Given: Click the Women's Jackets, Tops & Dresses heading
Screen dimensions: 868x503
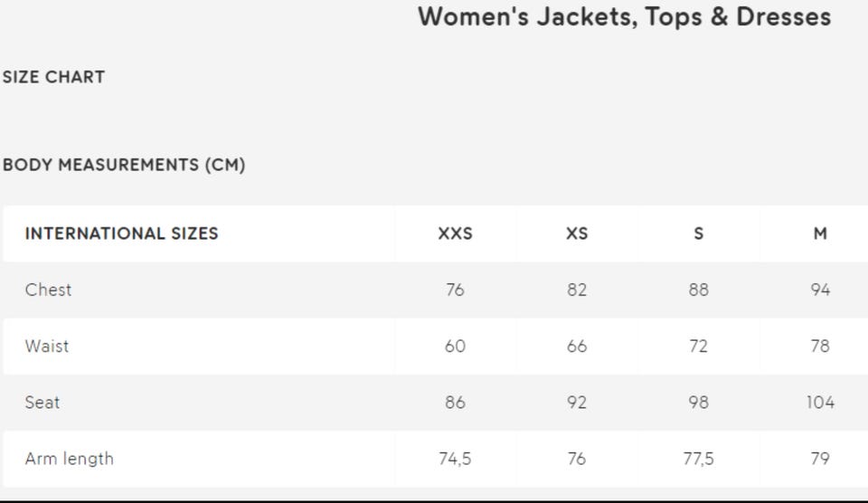Looking at the screenshot, I should point(624,16).
